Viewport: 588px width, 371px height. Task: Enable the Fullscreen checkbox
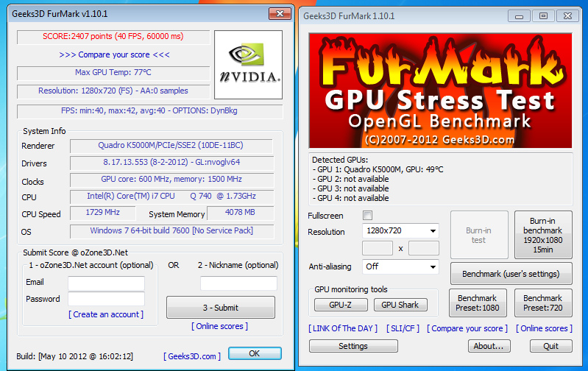[367, 216]
